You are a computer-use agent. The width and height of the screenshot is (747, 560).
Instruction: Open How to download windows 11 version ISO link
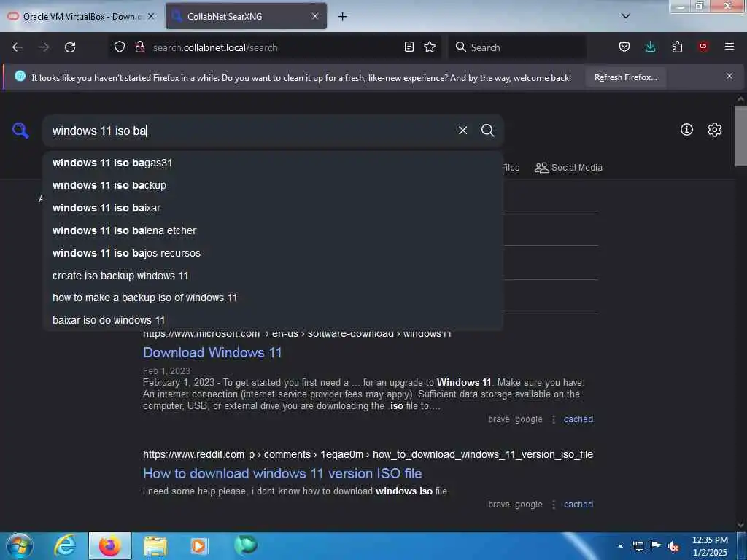pyautogui.click(x=282, y=473)
